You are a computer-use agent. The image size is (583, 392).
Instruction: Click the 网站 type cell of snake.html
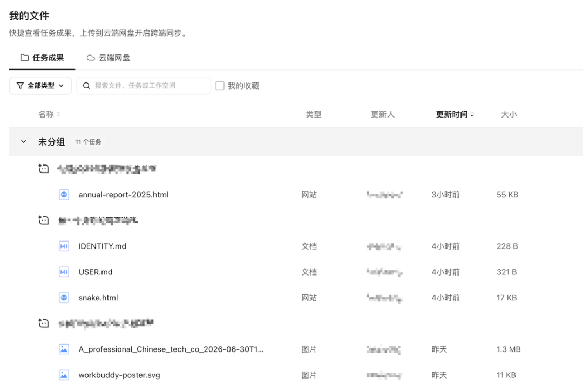309,298
